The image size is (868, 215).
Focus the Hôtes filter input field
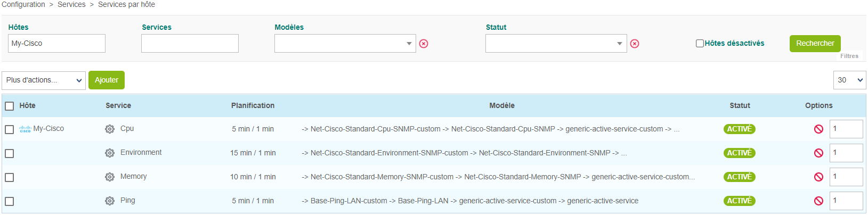[56, 44]
